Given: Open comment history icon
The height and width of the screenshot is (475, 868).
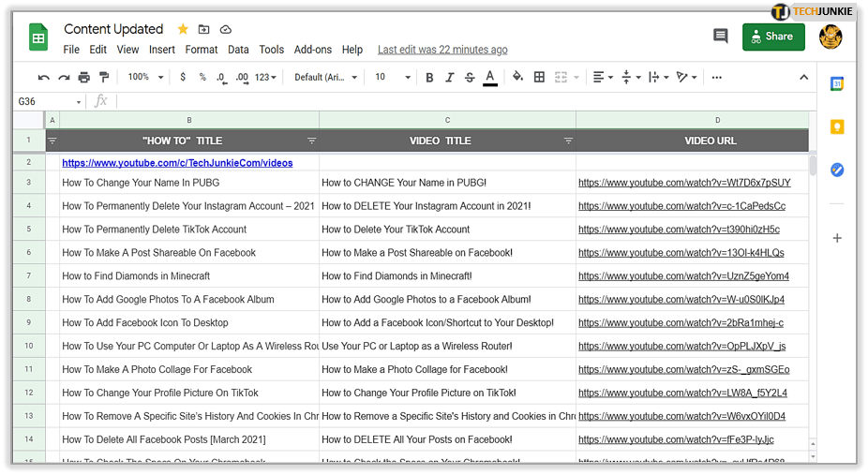Looking at the screenshot, I should pos(720,37).
